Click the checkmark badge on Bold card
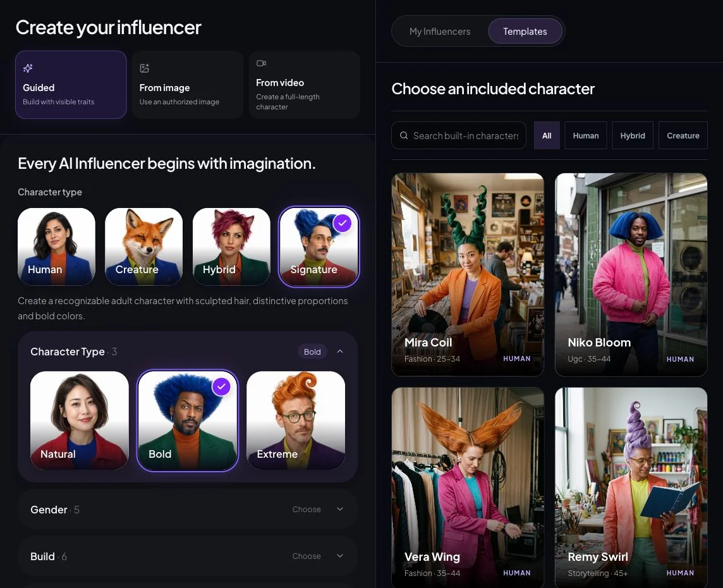 coord(221,386)
